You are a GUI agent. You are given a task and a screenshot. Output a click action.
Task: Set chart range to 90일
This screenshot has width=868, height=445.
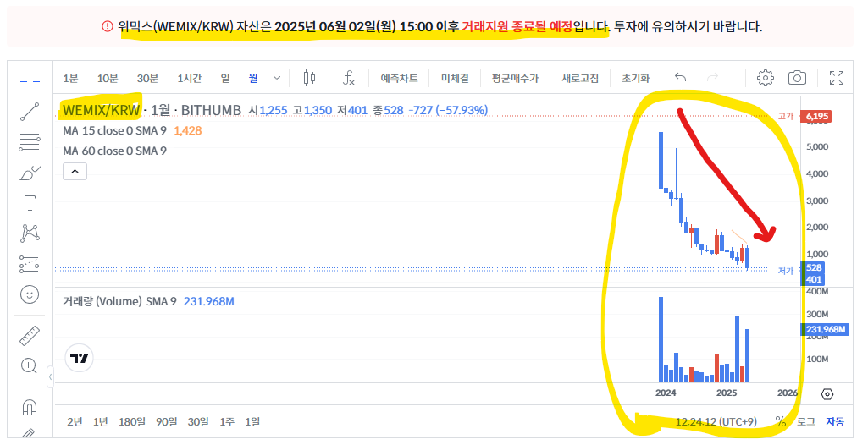(x=167, y=422)
